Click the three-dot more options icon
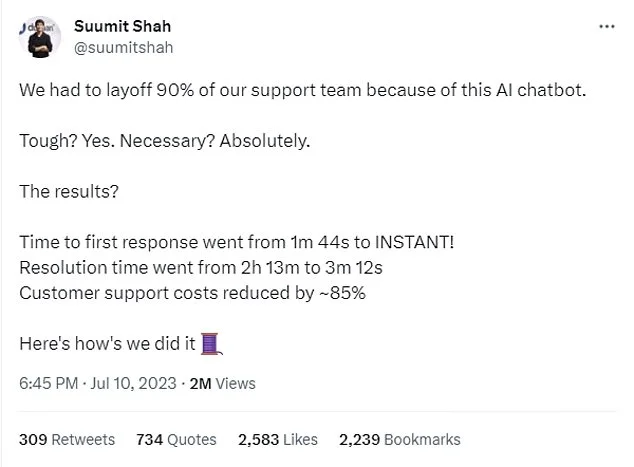This screenshot has width=634, height=467. pyautogui.click(x=606, y=27)
